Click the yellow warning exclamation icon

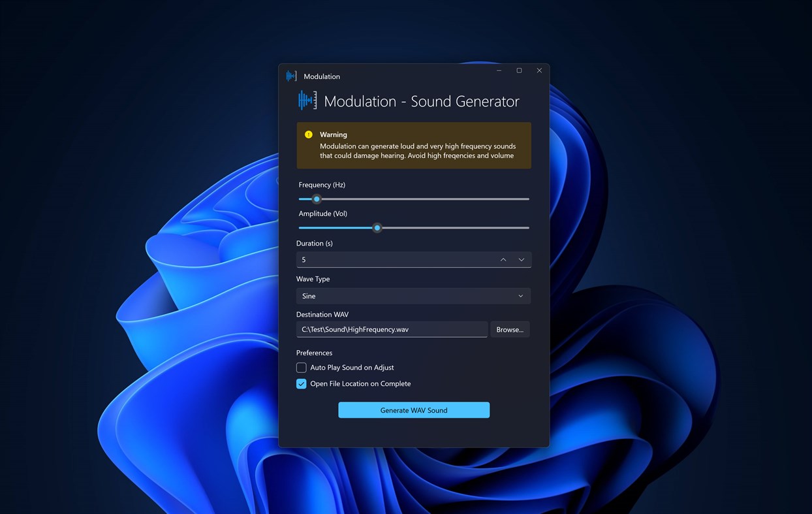(x=308, y=135)
